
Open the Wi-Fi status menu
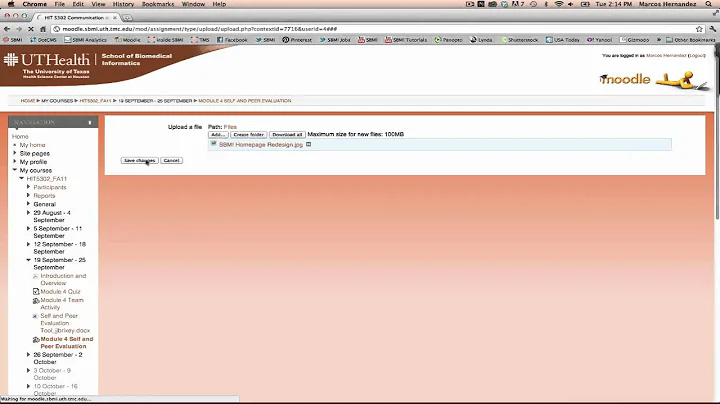[559, 4]
